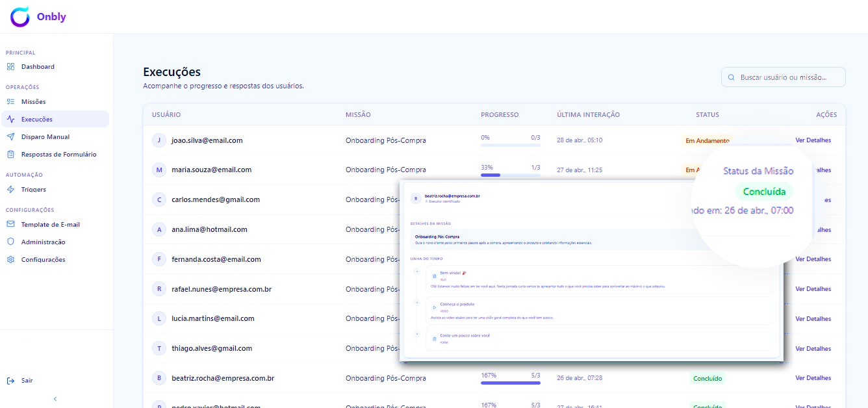Click the AÇÕES column header
Viewport: 868px width, 408px height.
826,115
